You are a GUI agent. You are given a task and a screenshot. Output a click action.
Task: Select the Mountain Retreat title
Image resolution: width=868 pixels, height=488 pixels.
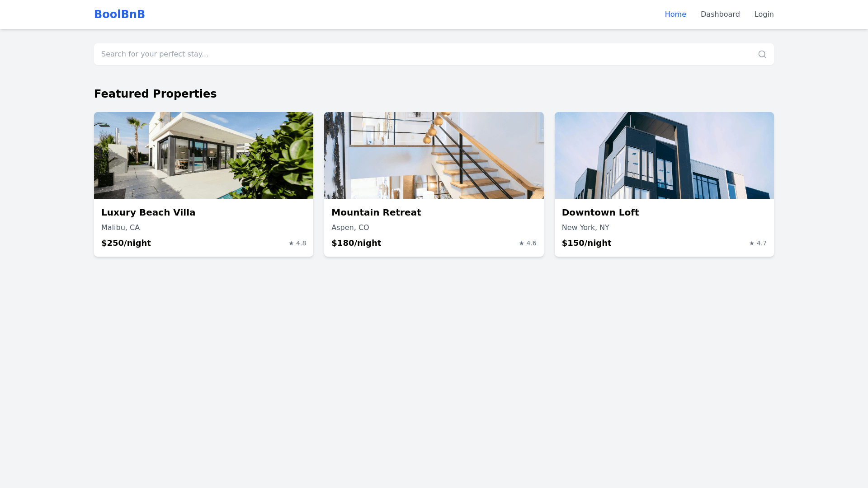pos(376,212)
